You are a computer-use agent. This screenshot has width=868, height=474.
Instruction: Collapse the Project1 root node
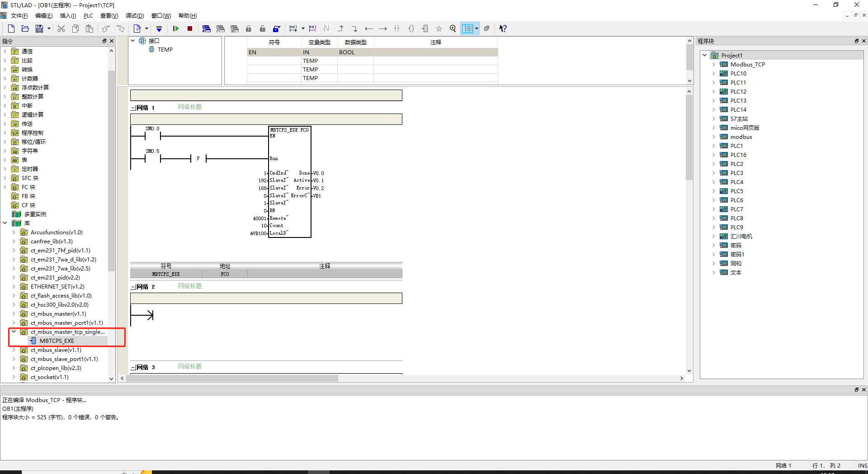click(705, 55)
